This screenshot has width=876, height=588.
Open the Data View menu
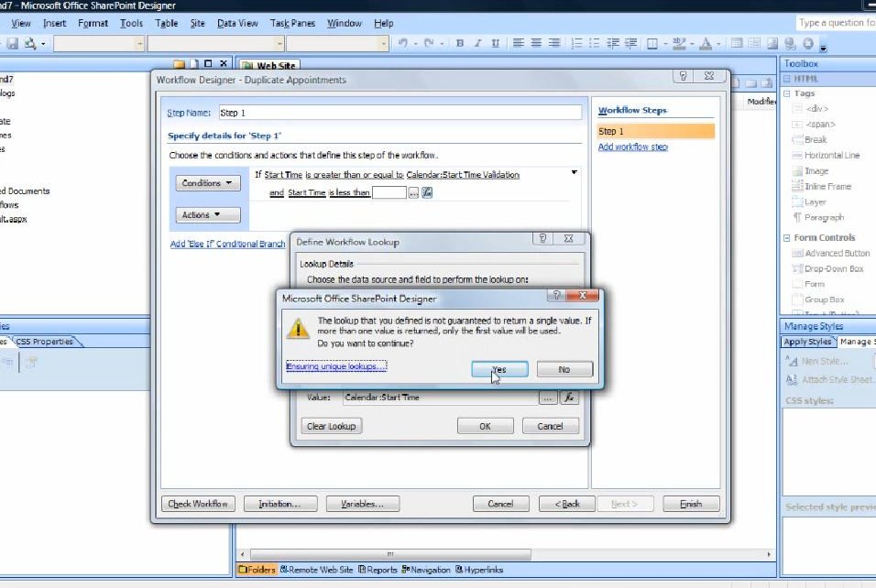pos(237,24)
